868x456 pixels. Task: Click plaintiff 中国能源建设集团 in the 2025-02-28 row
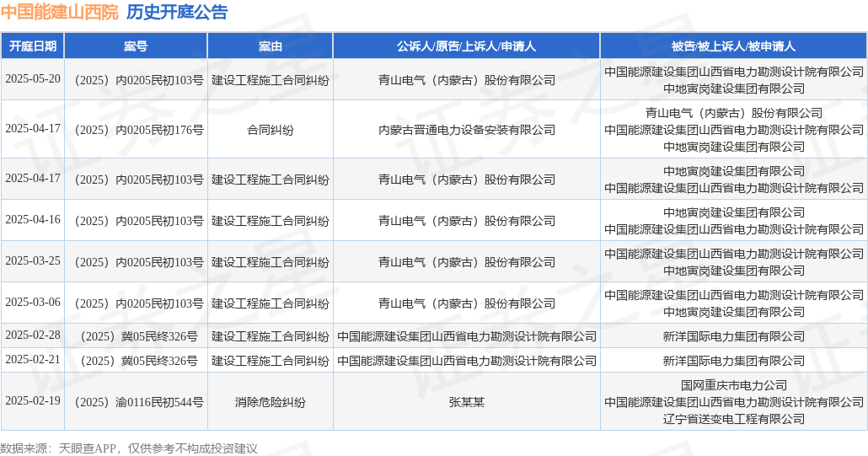[x=467, y=336]
